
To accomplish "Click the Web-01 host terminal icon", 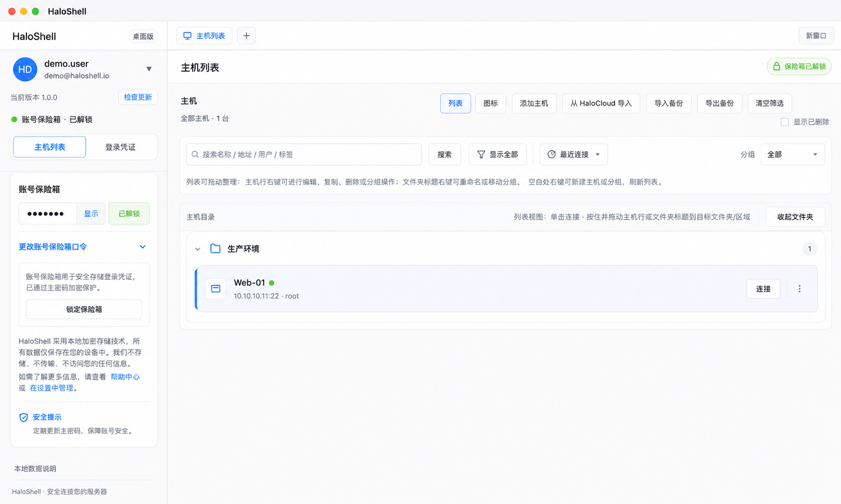I will pyautogui.click(x=216, y=289).
